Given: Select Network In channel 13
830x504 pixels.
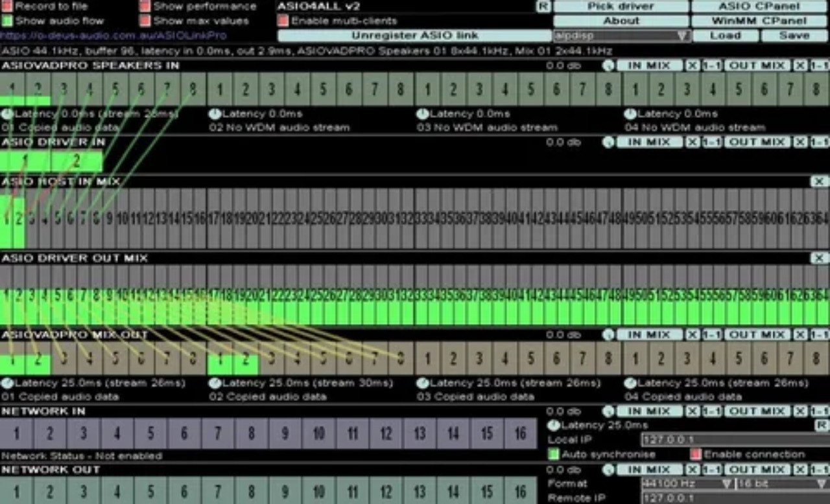Looking at the screenshot, I should pos(420,433).
